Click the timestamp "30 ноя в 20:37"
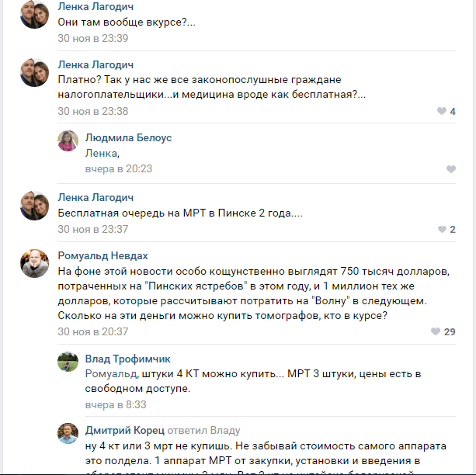 pyautogui.click(x=93, y=331)
